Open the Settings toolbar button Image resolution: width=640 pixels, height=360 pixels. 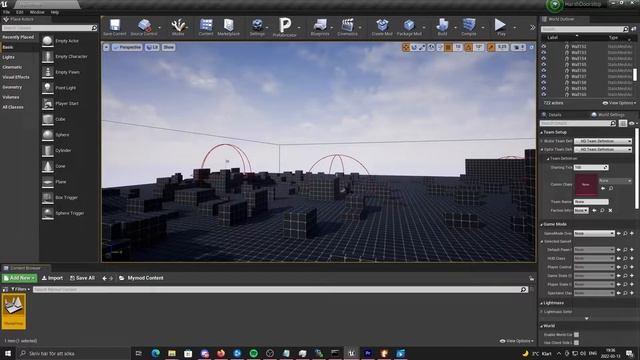coord(257,27)
